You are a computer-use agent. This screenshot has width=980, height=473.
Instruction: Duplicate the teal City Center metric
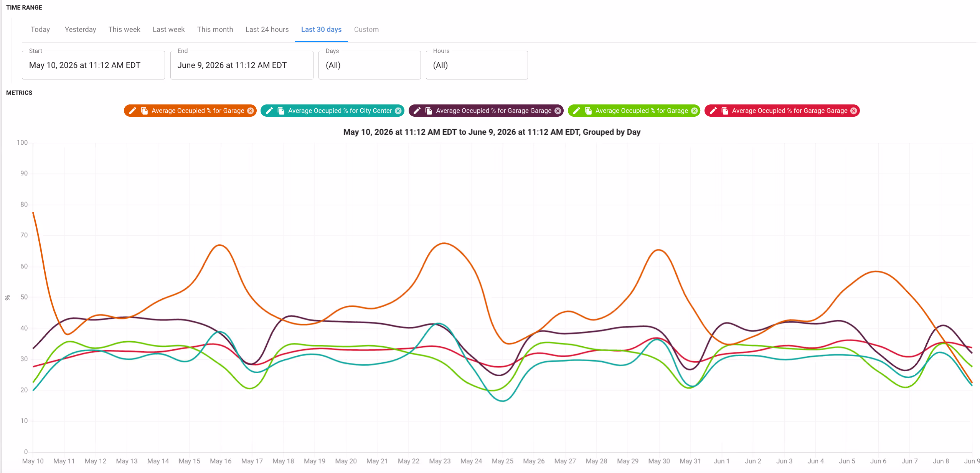[281, 111]
